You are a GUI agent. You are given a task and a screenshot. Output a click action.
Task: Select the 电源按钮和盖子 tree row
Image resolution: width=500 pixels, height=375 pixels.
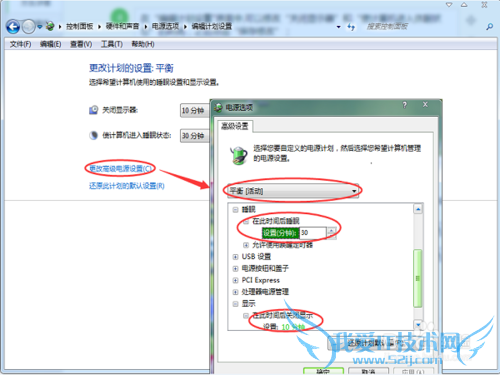pyautogui.click(x=265, y=269)
